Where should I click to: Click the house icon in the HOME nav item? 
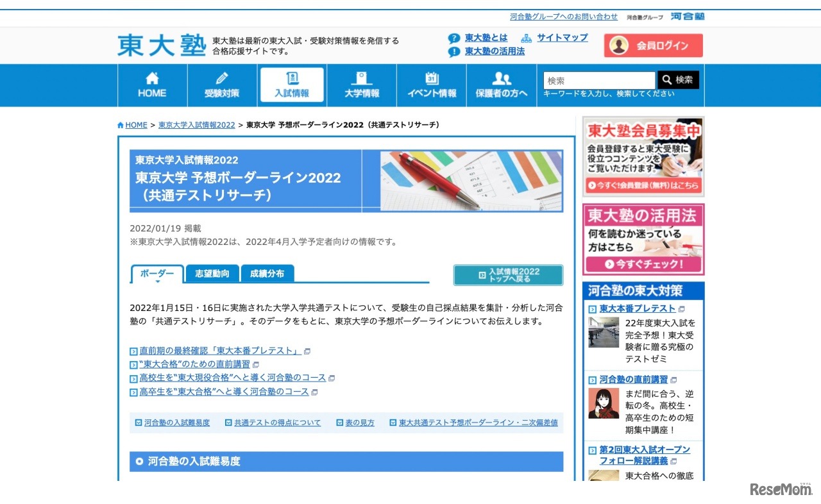click(x=152, y=78)
